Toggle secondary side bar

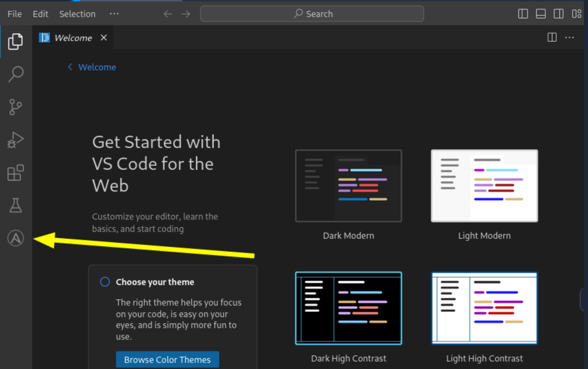pos(559,14)
